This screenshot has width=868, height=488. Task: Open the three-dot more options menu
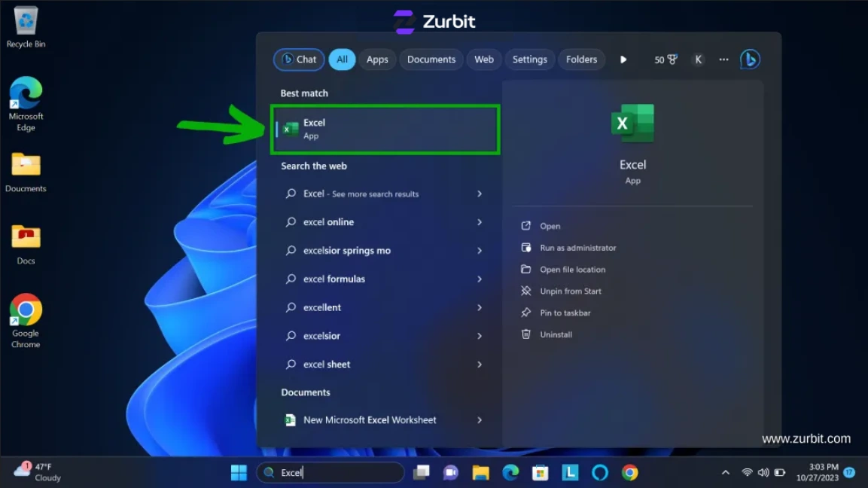pyautogui.click(x=723, y=59)
